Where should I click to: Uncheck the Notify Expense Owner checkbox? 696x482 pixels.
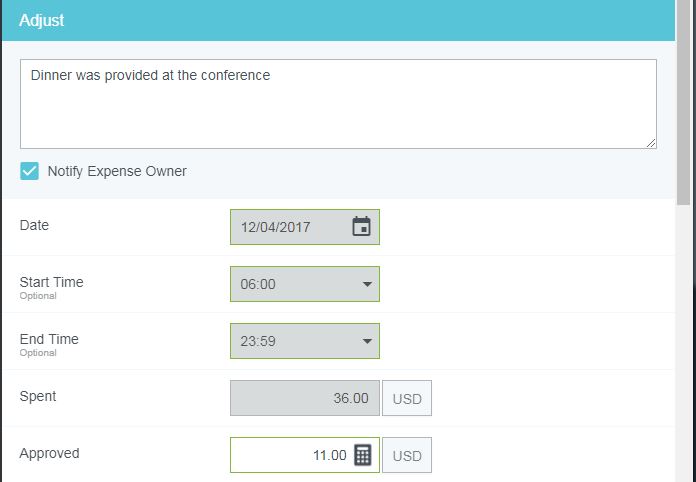pos(30,171)
